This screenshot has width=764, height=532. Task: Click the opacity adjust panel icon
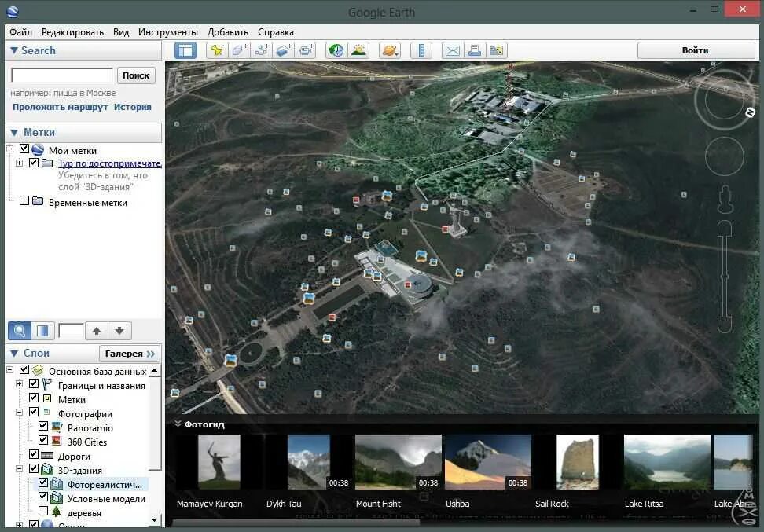click(x=43, y=331)
